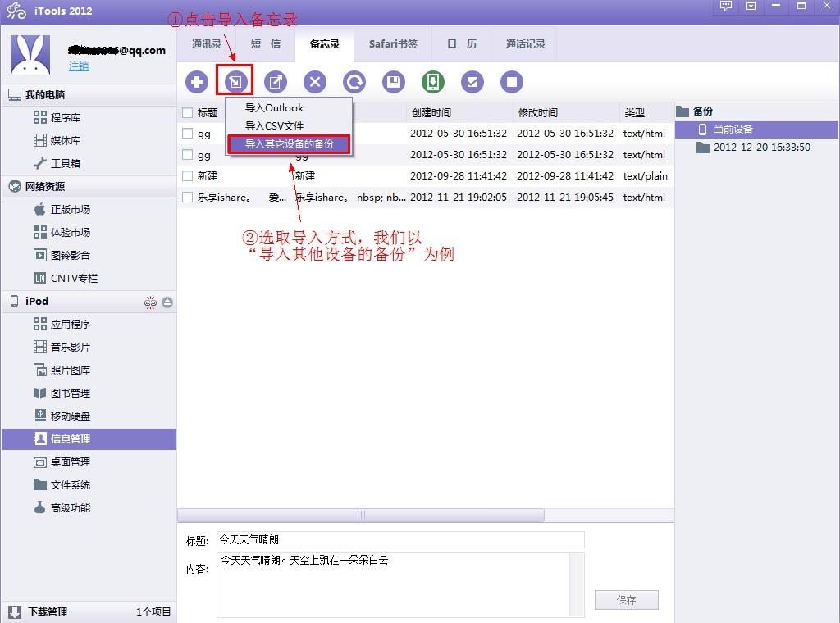
Task: Click the add new memo plus icon
Action: click(197, 82)
